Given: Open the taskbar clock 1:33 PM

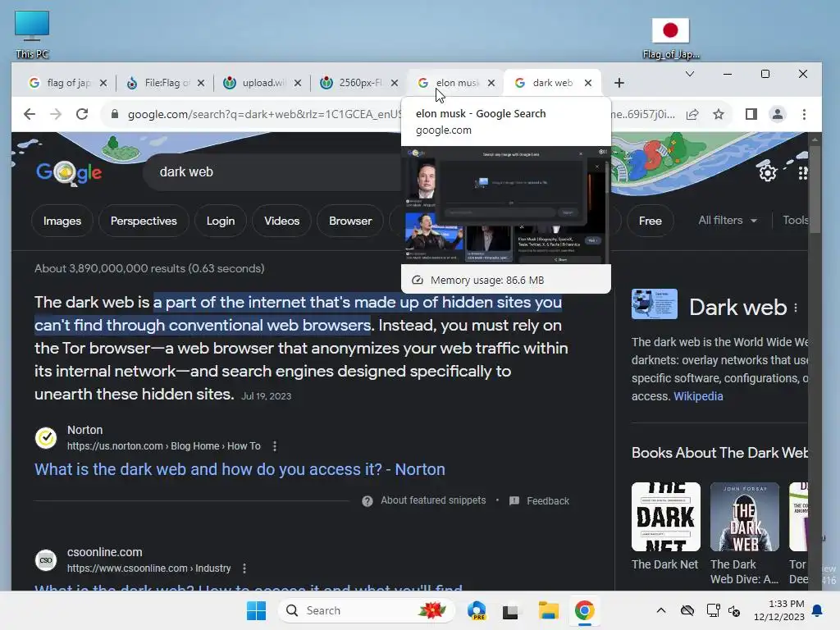Looking at the screenshot, I should [x=779, y=610].
